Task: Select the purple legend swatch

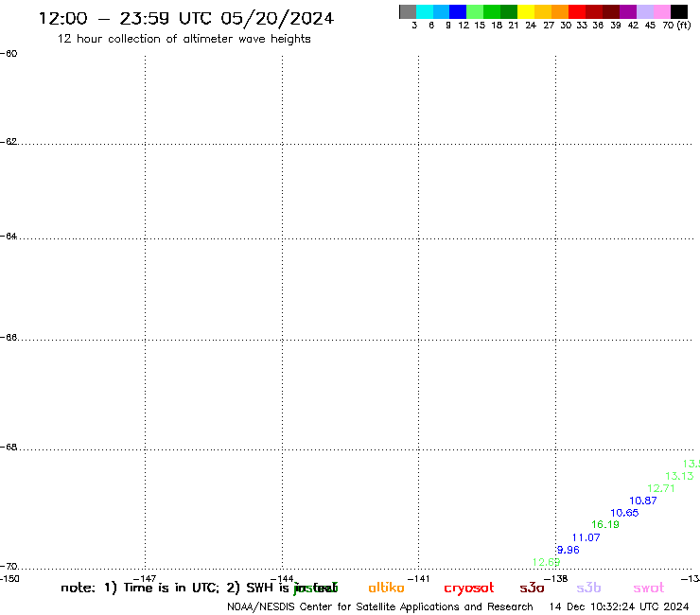Action: tap(628, 11)
